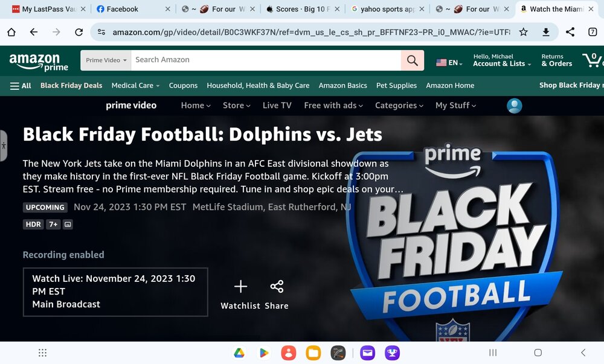Open Pet Supplies link
The image size is (604, 364).
pos(396,86)
